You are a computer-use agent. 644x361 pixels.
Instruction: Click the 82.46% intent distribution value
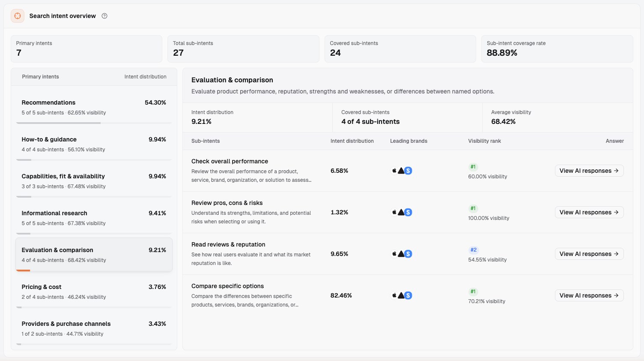pos(341,295)
